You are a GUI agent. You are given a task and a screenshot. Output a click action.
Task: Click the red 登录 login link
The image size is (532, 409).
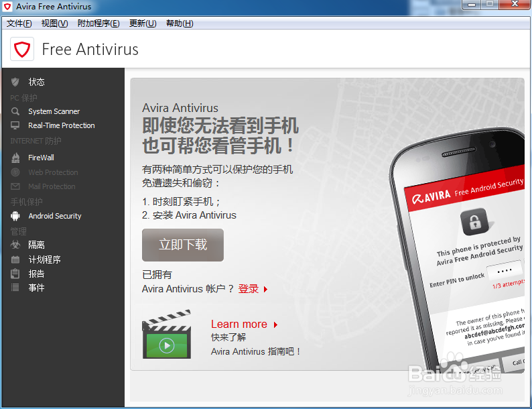coord(249,289)
